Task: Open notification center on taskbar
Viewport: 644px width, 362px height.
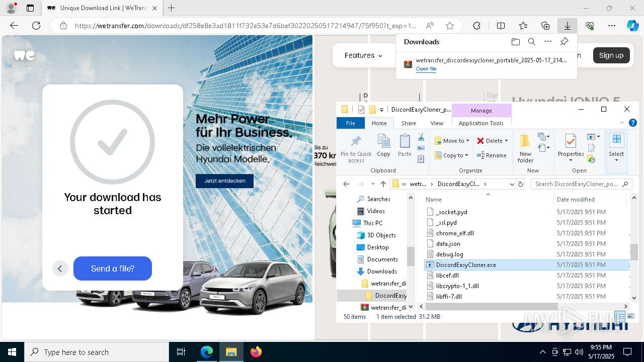Action: pyautogui.click(x=627, y=352)
